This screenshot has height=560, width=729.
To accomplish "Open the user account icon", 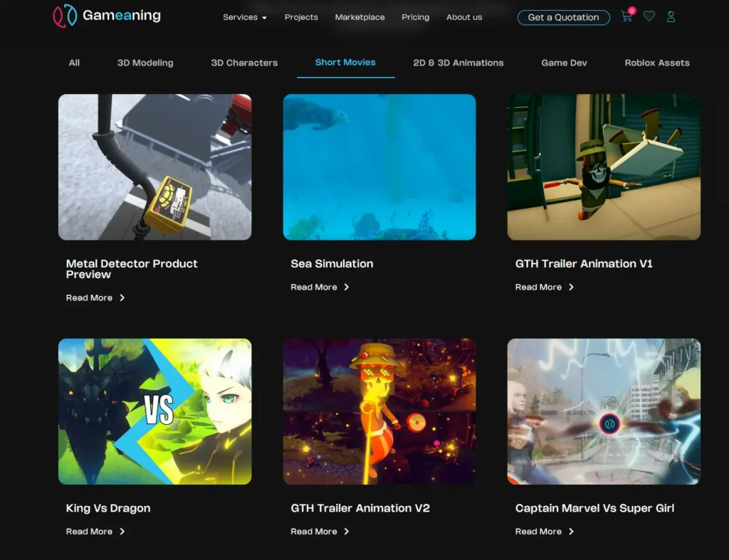I will tap(671, 17).
